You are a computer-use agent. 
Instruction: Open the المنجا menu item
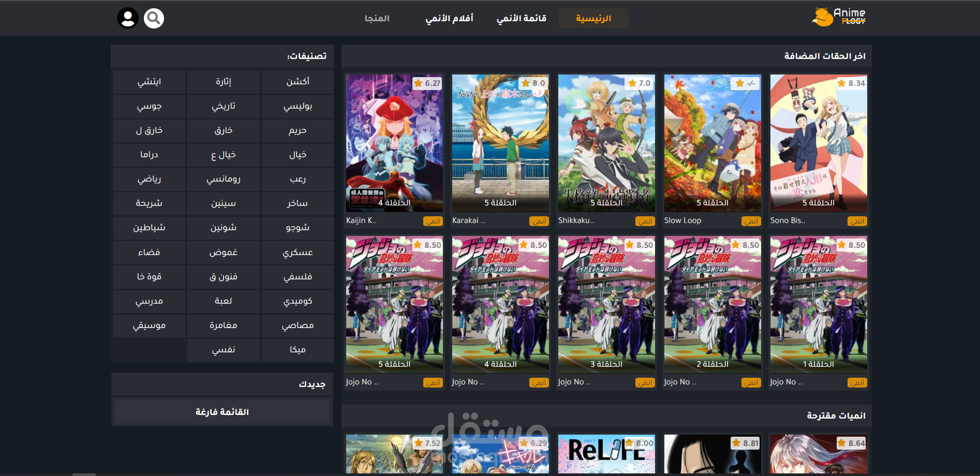click(x=377, y=18)
